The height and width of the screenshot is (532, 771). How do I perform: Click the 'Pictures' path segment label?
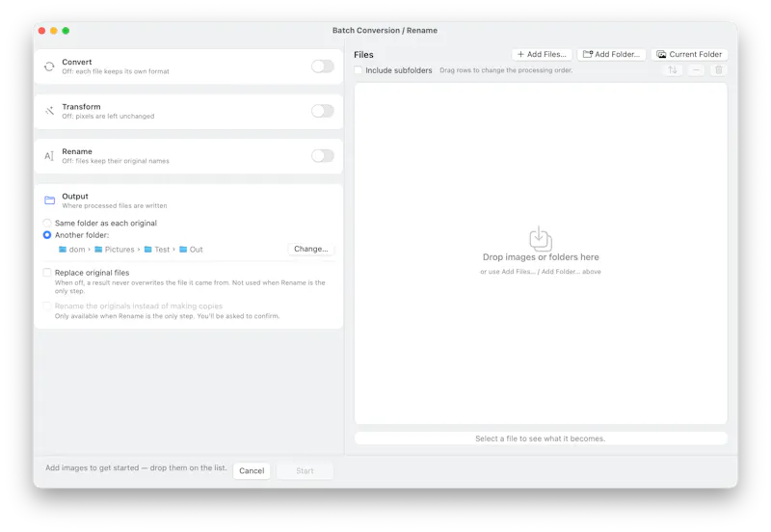tap(120, 250)
